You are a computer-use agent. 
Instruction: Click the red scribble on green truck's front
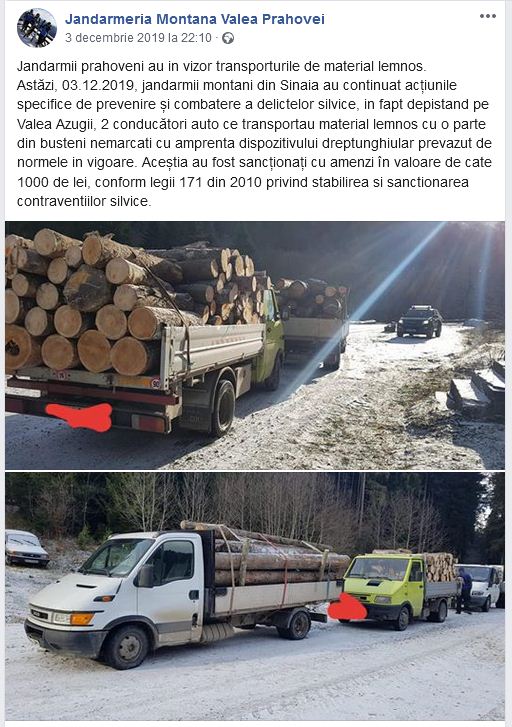347,606
